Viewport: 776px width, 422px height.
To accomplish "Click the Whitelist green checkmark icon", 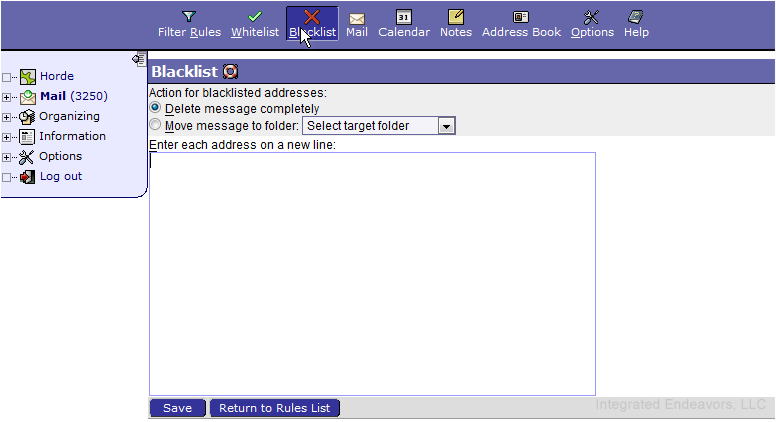I will [255, 17].
